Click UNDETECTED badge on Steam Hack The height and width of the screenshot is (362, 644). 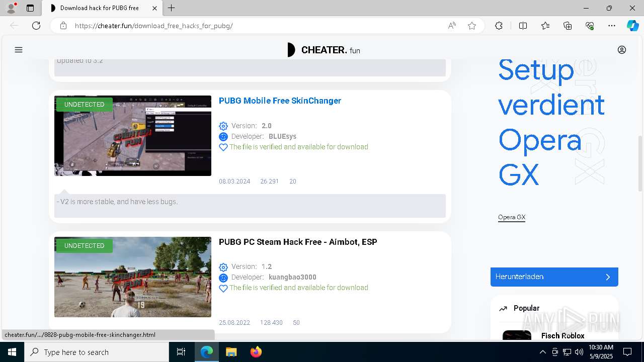84,246
